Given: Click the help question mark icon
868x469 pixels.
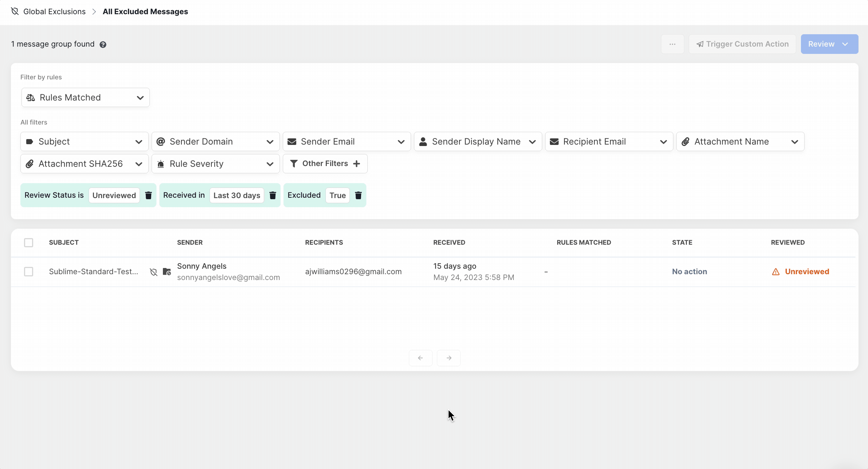Looking at the screenshot, I should coord(103,44).
